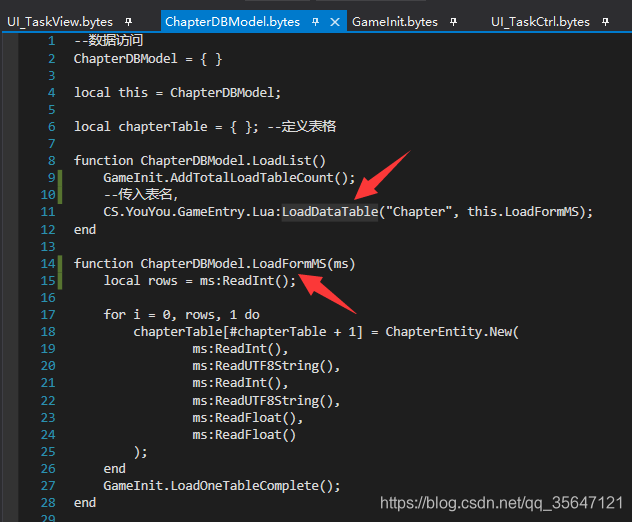Click the ');' closing on line 25
This screenshot has height=522, width=632.
(141, 452)
